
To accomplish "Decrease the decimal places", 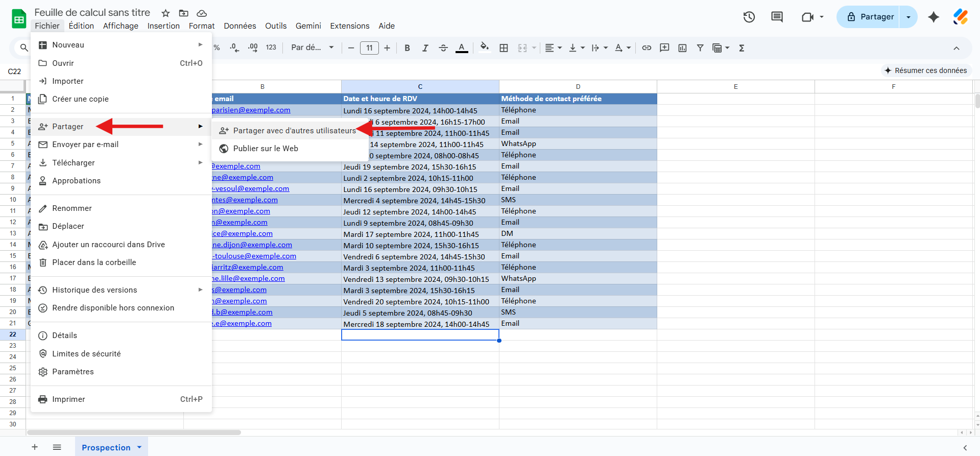I will tap(234, 47).
